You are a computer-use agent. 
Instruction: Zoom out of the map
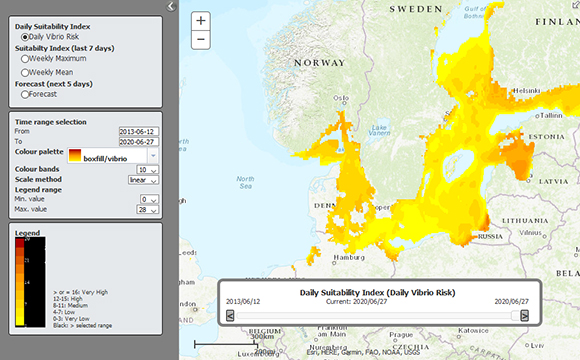pos(201,40)
